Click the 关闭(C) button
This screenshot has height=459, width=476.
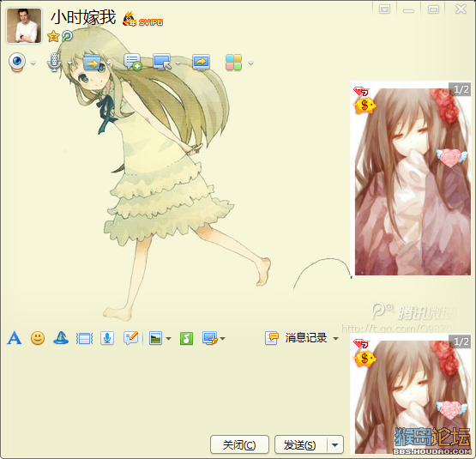pyautogui.click(x=239, y=444)
